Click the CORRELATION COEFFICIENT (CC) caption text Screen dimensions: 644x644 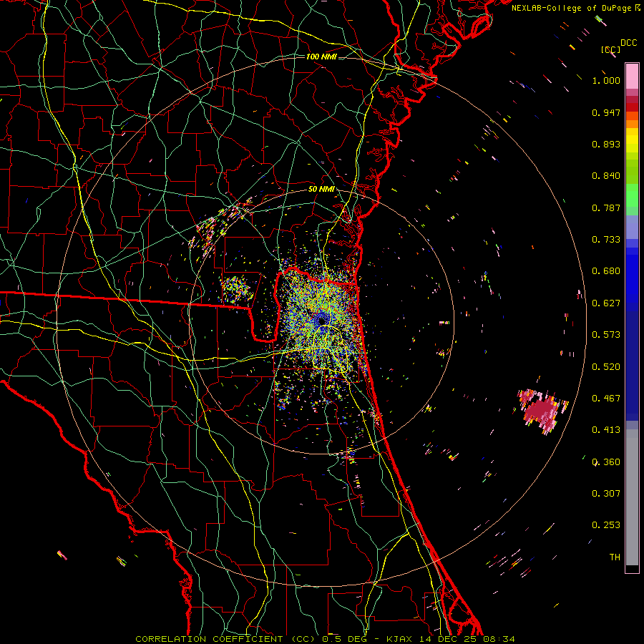225,639
